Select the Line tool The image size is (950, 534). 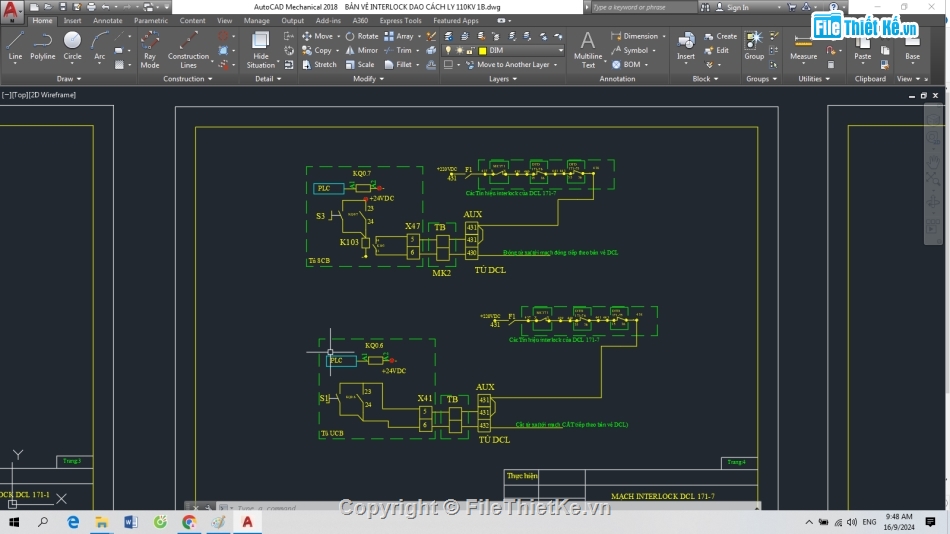[x=15, y=46]
